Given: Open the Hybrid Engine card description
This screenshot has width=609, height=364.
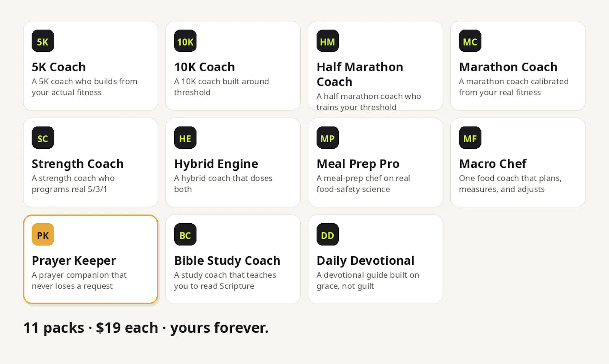Looking at the screenshot, I should 223,184.
